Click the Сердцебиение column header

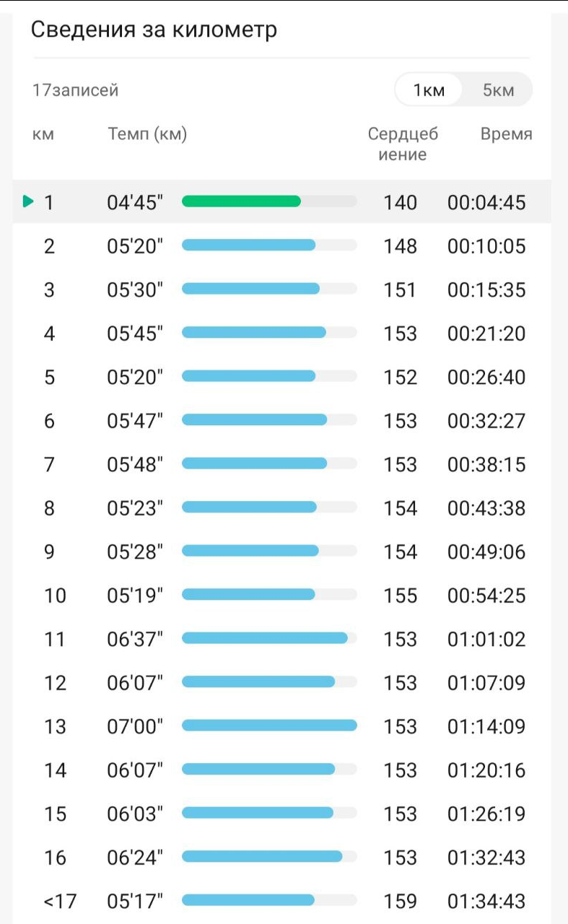[x=403, y=144]
